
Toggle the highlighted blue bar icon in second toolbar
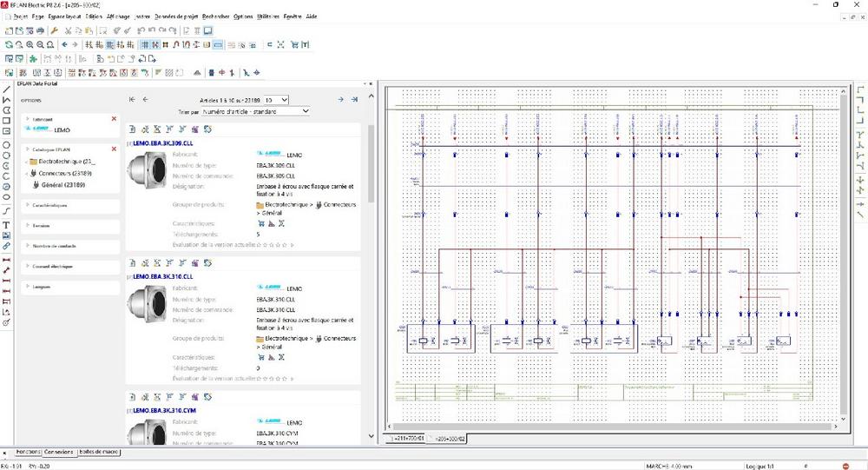pyautogui.click(x=218, y=44)
